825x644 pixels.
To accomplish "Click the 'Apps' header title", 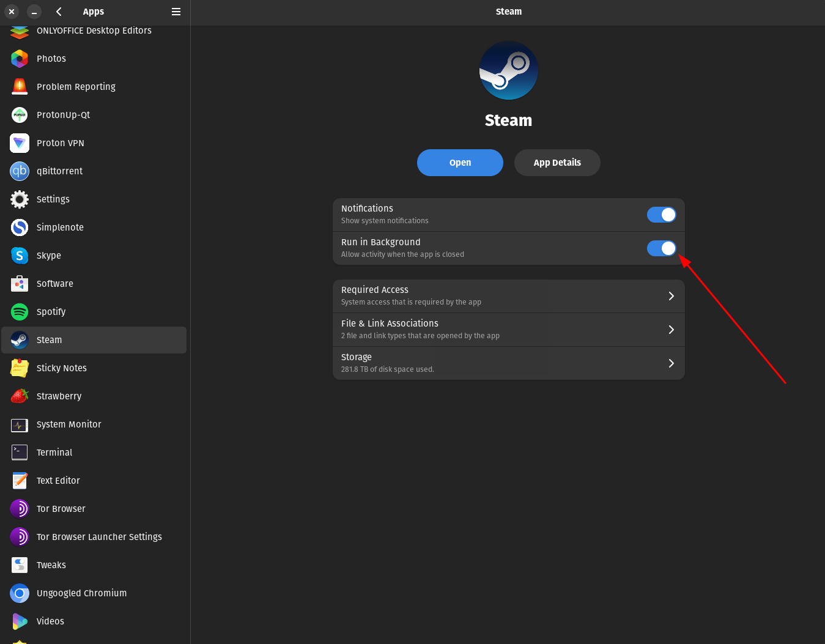I will click(x=94, y=12).
